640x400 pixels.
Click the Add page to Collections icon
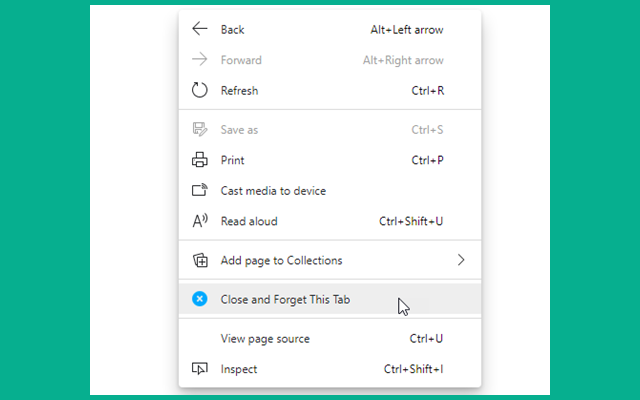tap(200, 261)
